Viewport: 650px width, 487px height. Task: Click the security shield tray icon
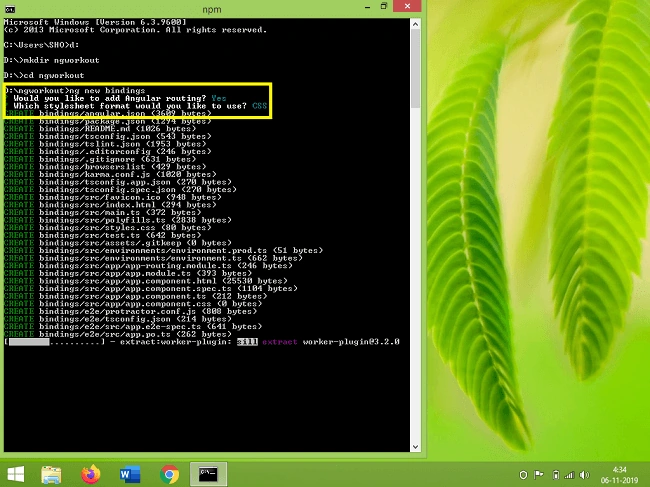[523, 475]
